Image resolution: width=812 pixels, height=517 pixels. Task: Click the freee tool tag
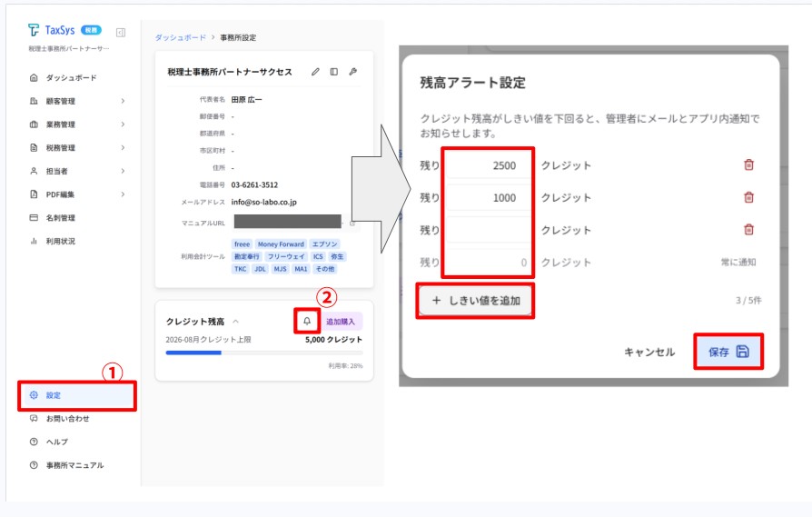click(x=242, y=244)
